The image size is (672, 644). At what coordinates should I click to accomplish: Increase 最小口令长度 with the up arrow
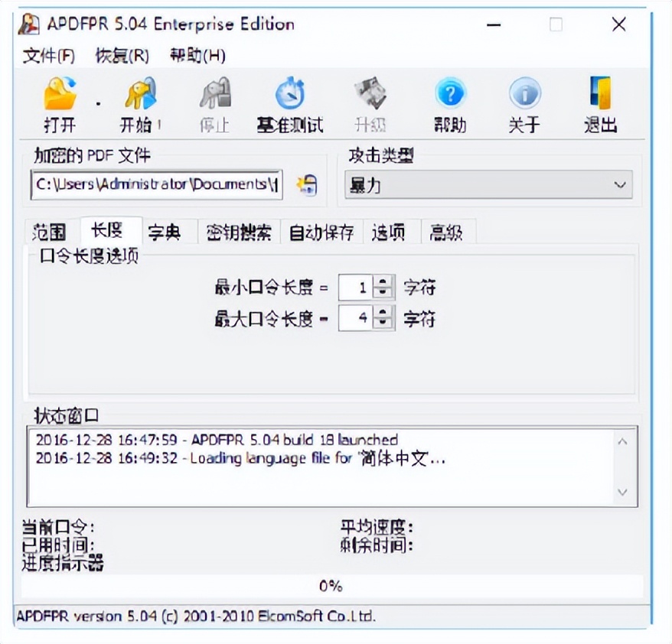(383, 281)
